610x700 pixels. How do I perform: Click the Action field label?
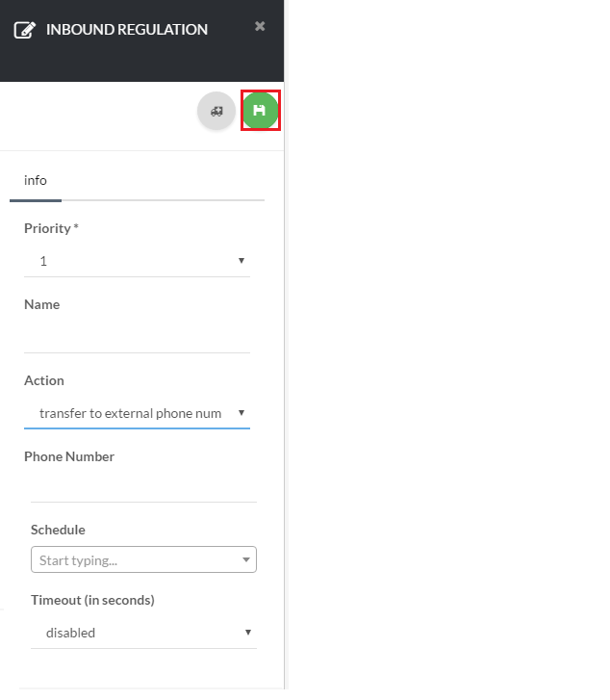tap(44, 380)
